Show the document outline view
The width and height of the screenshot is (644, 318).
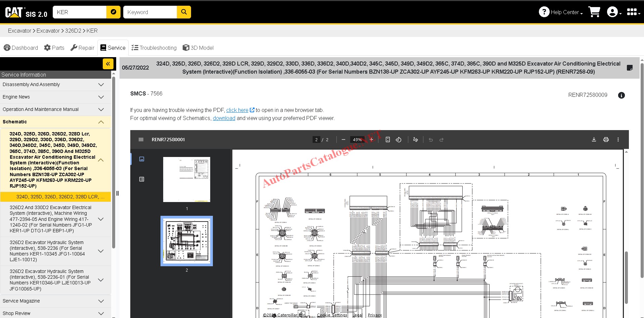point(142,179)
